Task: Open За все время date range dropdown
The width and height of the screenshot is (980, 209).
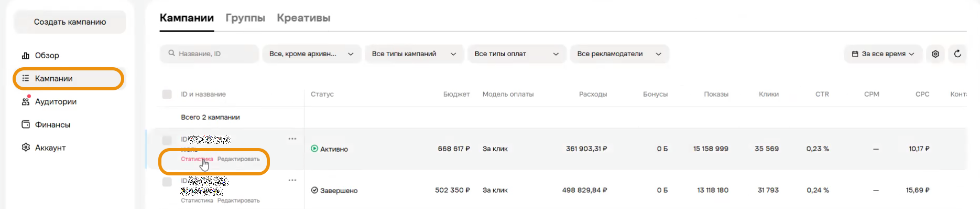Action: (883, 54)
